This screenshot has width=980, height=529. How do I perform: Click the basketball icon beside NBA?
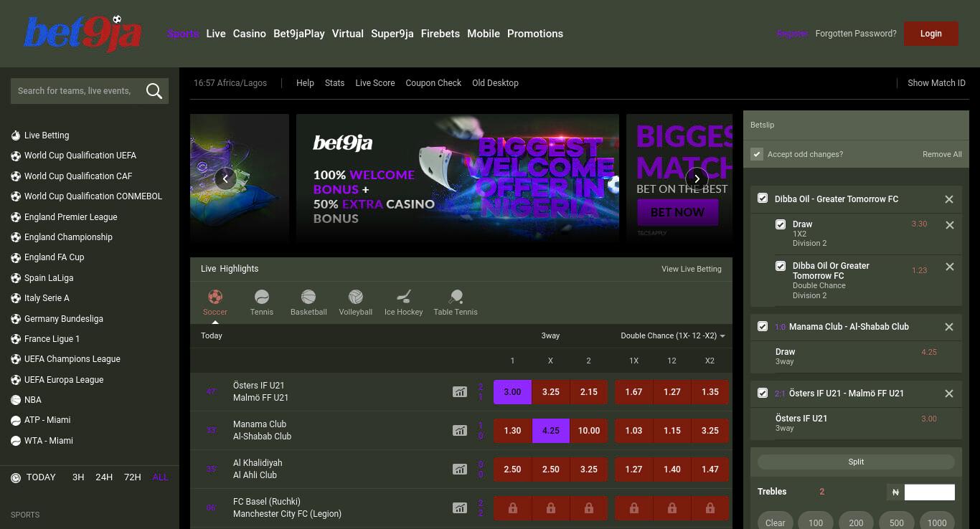(16, 400)
